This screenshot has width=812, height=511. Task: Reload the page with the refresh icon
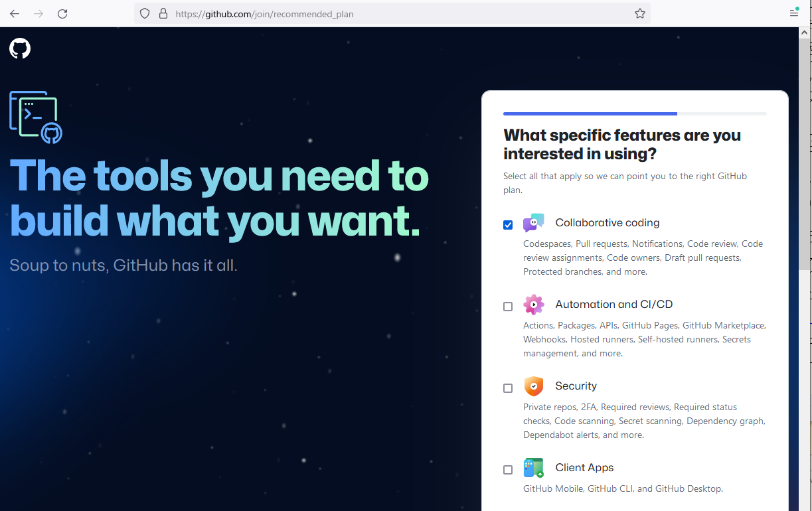[x=62, y=13]
